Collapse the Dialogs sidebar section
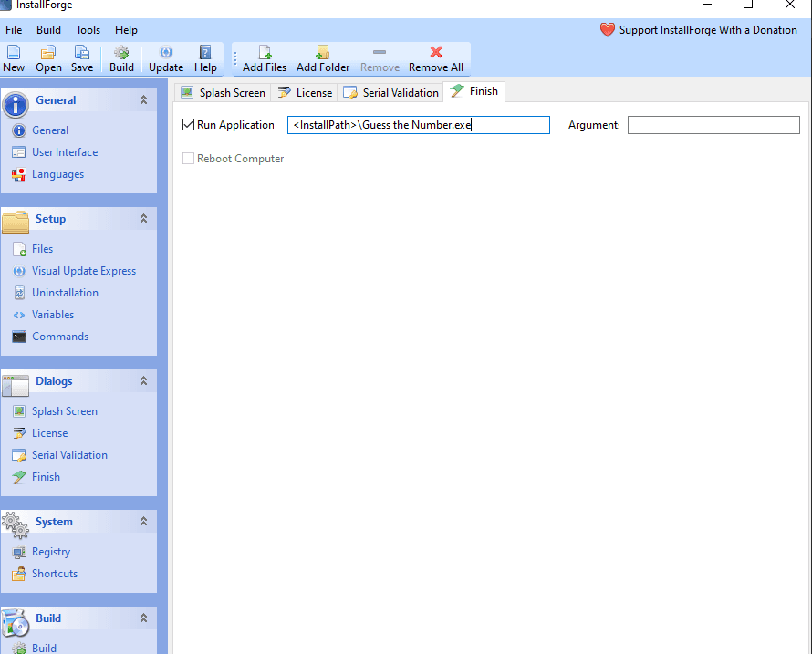The image size is (812, 654). [143, 381]
